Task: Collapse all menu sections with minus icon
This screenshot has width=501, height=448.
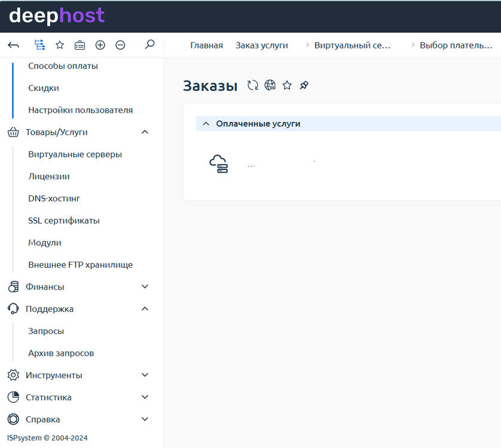Action: (x=120, y=45)
